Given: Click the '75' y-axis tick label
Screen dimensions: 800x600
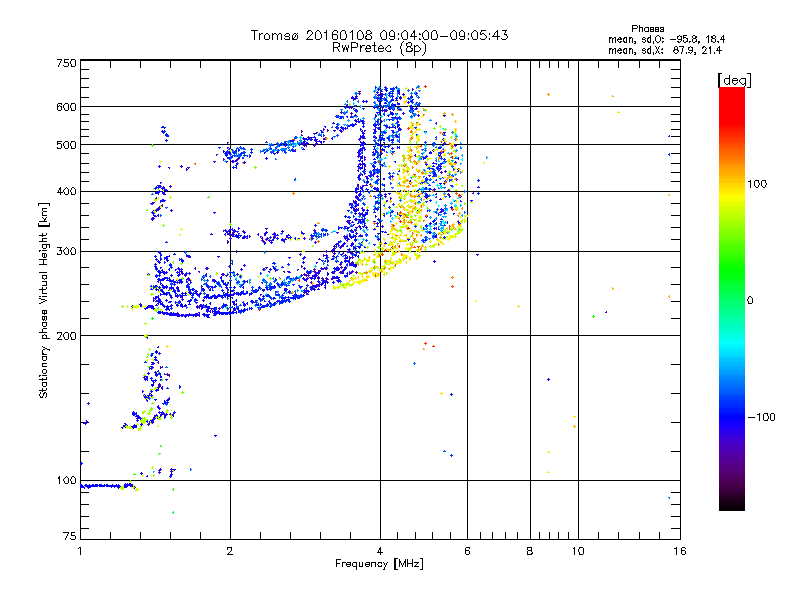Looking at the screenshot, I should 70,536.
